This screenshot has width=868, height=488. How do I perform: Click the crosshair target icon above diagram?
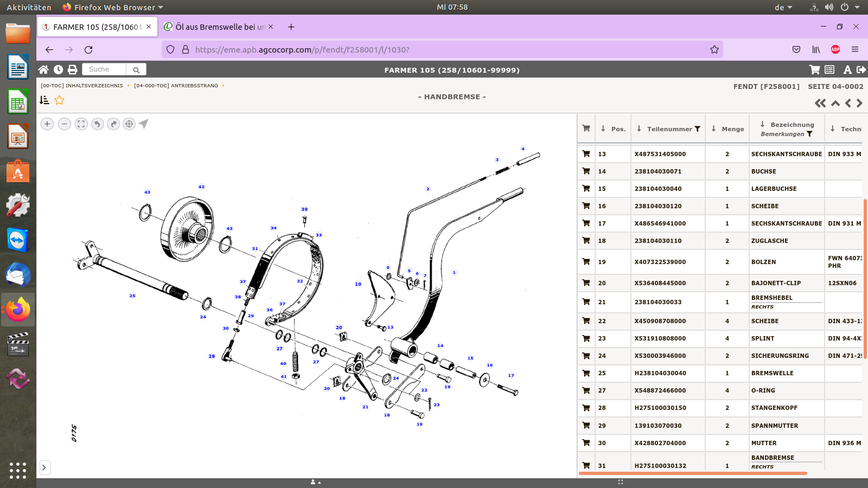click(x=129, y=124)
